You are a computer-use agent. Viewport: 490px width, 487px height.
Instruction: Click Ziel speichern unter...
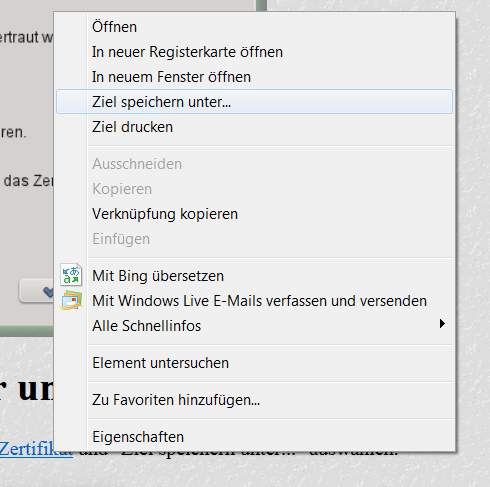coord(255,102)
